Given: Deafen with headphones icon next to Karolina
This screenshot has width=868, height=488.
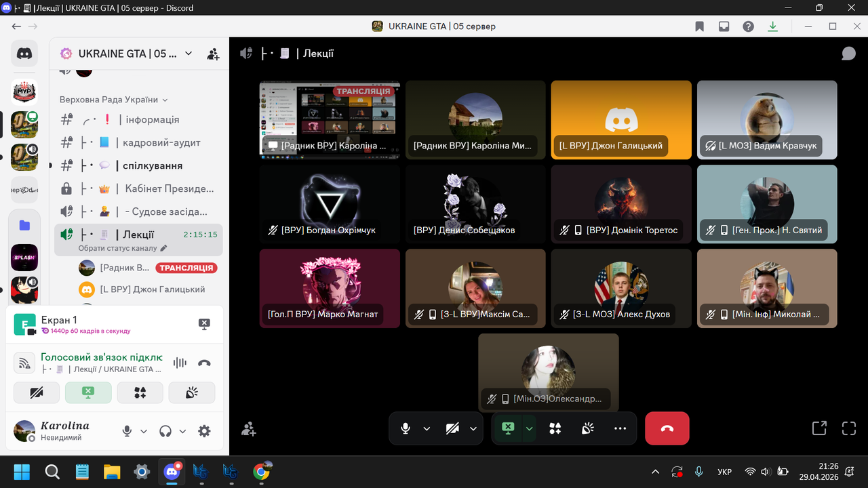Looking at the screenshot, I should pos(165,431).
